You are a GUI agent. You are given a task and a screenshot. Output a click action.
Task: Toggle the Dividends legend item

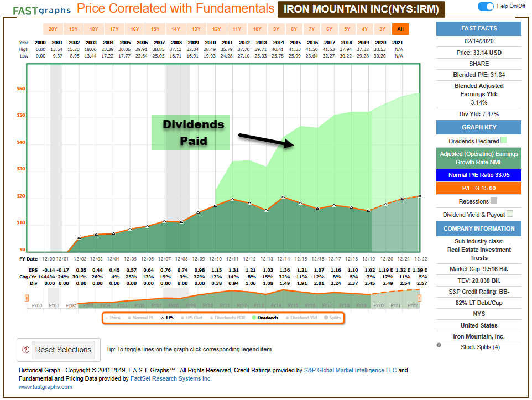point(265,318)
